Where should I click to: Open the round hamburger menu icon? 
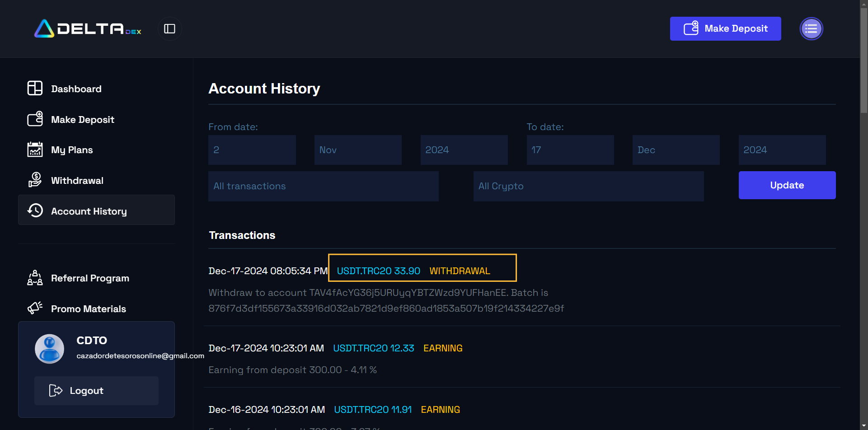[x=811, y=29]
